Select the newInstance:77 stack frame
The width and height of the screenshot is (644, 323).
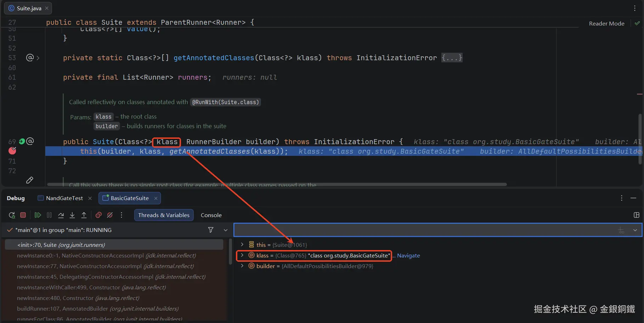click(114, 266)
